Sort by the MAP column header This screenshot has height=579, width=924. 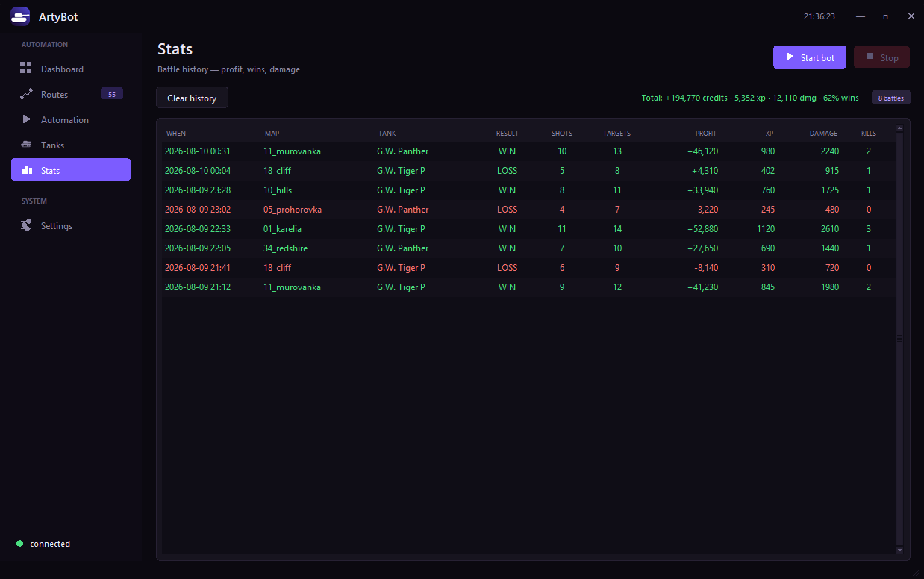tap(272, 134)
